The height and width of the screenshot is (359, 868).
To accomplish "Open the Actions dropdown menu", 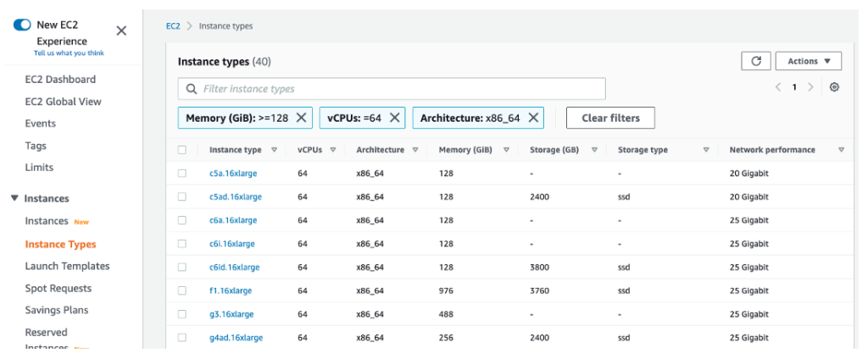I will [x=809, y=62].
